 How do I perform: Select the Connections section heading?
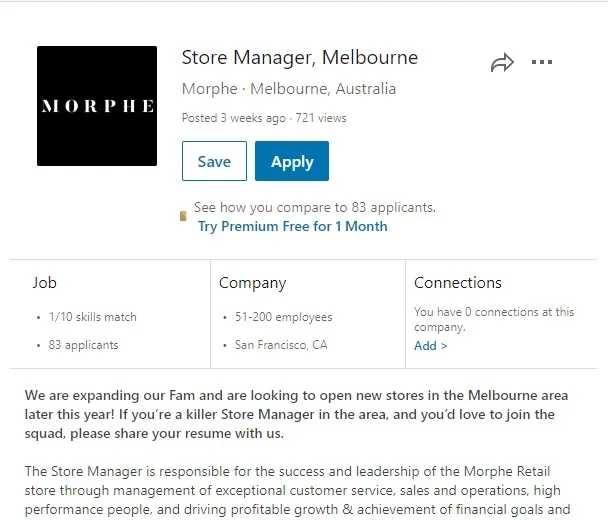[458, 283]
